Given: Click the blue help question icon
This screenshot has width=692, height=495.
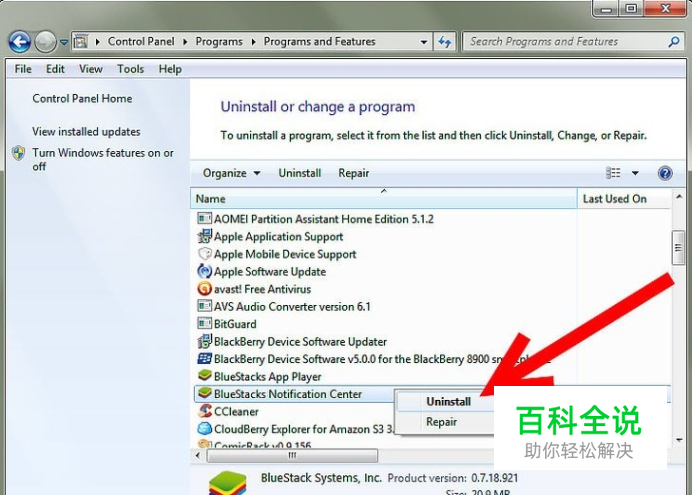Looking at the screenshot, I should pyautogui.click(x=665, y=173).
